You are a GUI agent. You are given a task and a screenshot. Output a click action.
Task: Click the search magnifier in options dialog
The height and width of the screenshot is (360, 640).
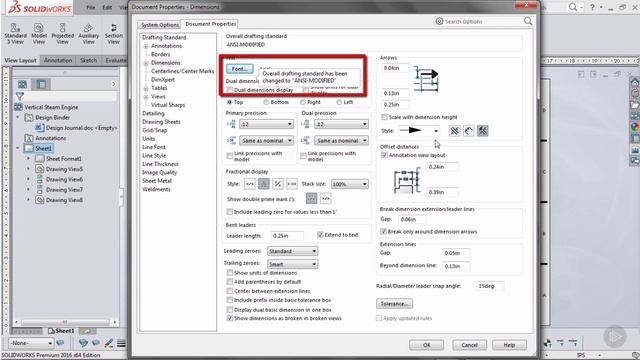(528, 21)
